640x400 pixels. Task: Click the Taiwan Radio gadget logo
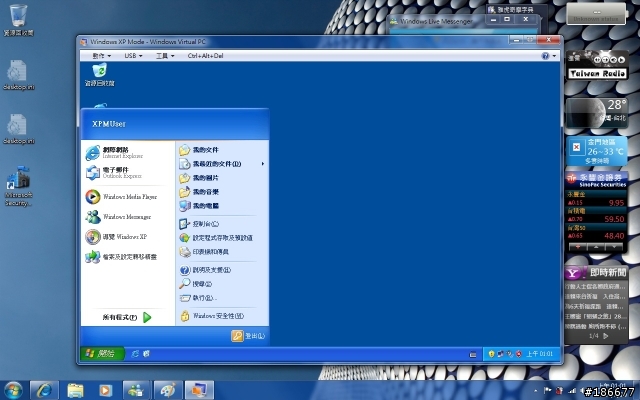point(598,73)
